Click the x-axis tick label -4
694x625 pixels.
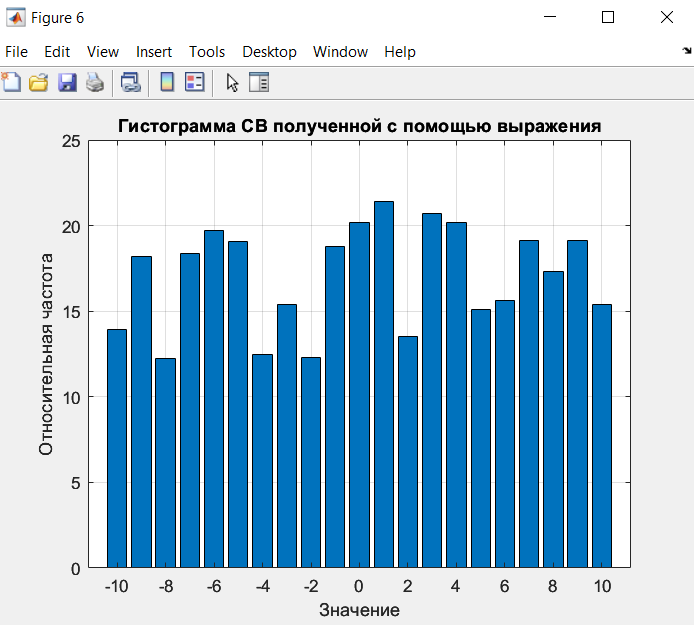coord(262,586)
